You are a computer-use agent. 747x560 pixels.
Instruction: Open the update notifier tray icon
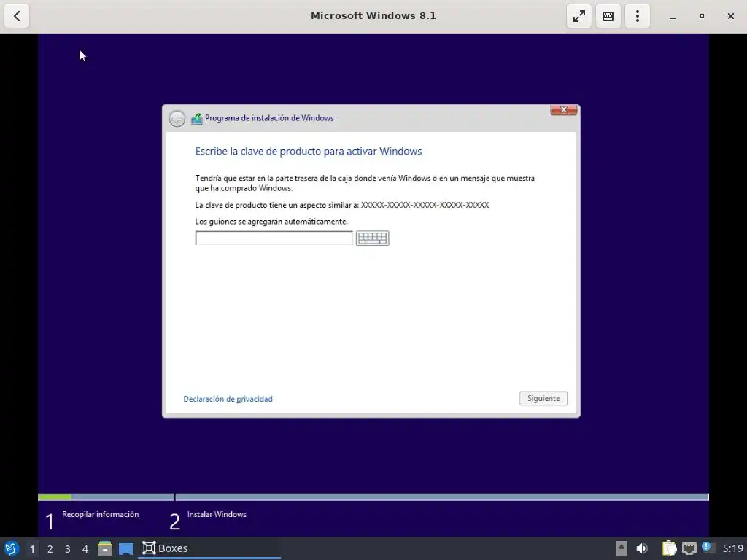click(x=708, y=548)
